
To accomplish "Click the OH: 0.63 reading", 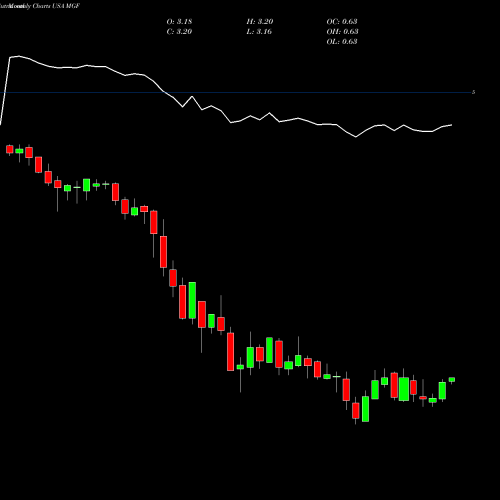I will pos(342,32).
